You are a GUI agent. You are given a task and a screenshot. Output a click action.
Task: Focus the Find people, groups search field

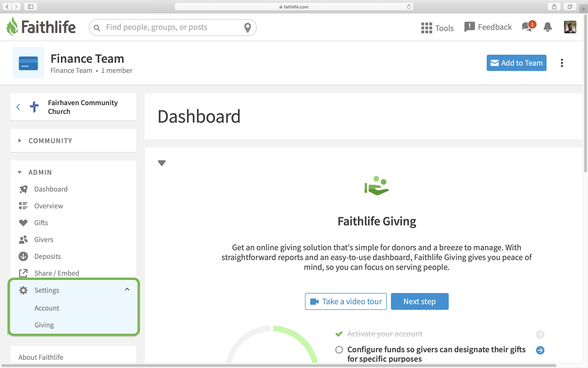point(173,28)
